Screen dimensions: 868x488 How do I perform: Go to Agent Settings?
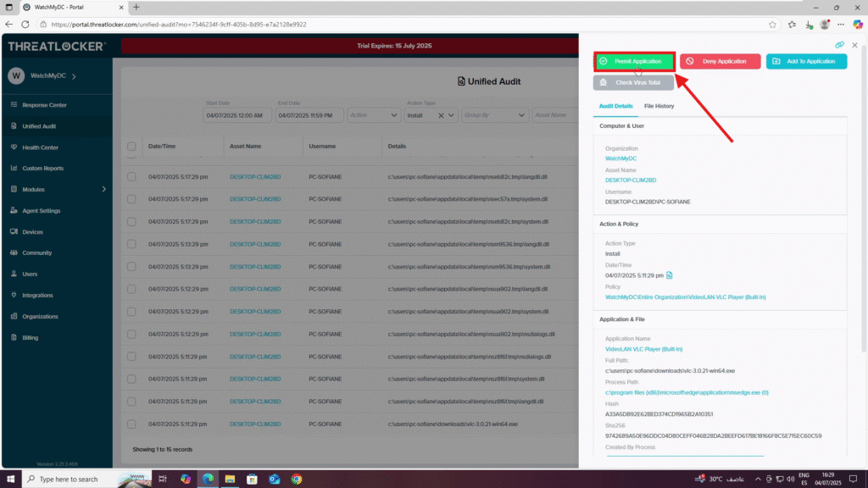click(41, 211)
